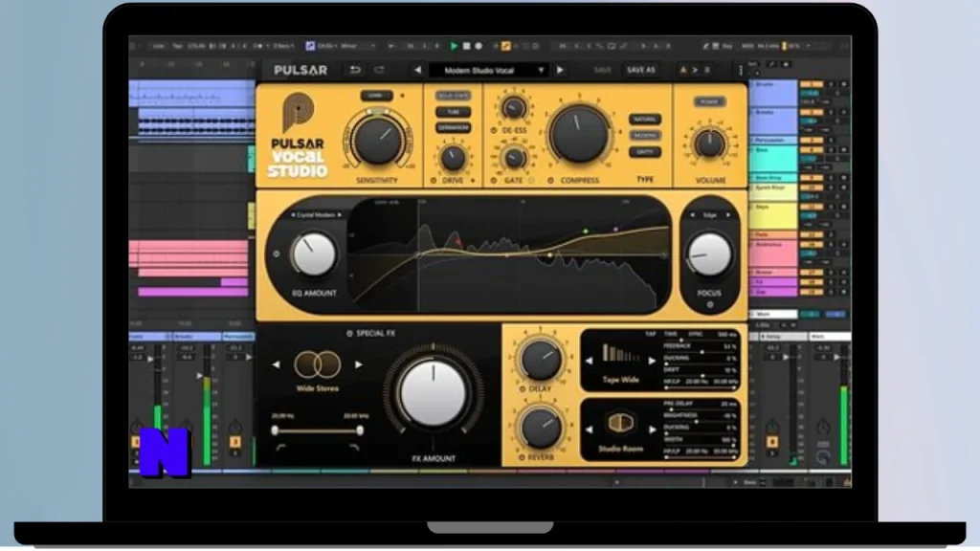Toggle the COMPRESS enable button
This screenshot has height=551, width=980.
(x=550, y=181)
